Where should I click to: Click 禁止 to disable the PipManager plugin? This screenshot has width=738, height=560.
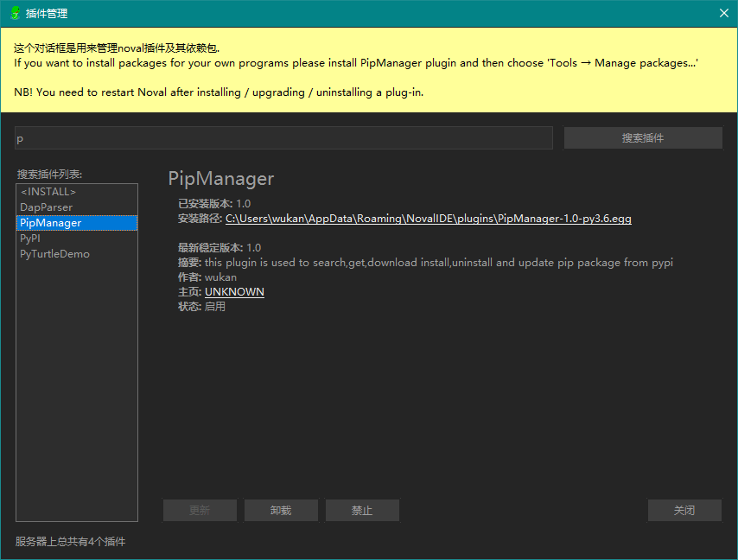[x=362, y=510]
